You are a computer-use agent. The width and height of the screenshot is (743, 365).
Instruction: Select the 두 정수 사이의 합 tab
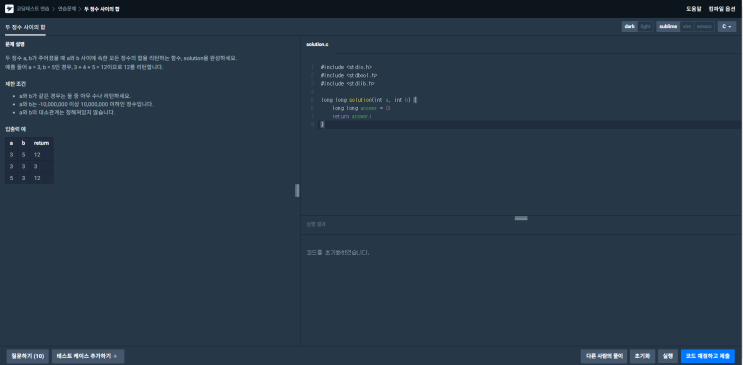[25, 27]
